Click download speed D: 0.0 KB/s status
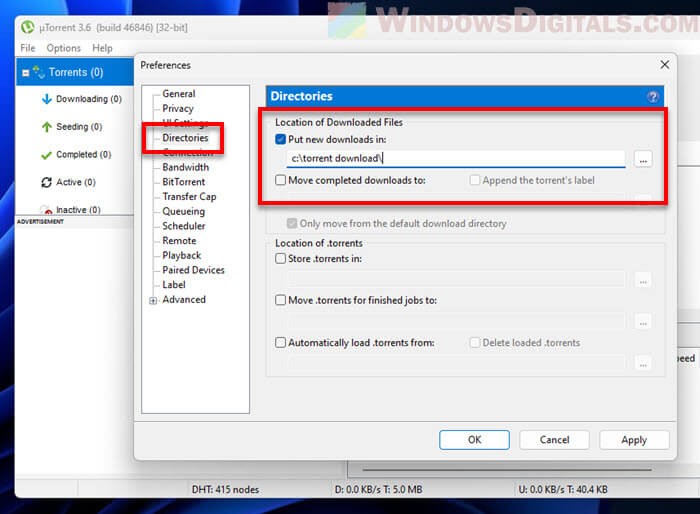The image size is (700, 514). coord(379,489)
